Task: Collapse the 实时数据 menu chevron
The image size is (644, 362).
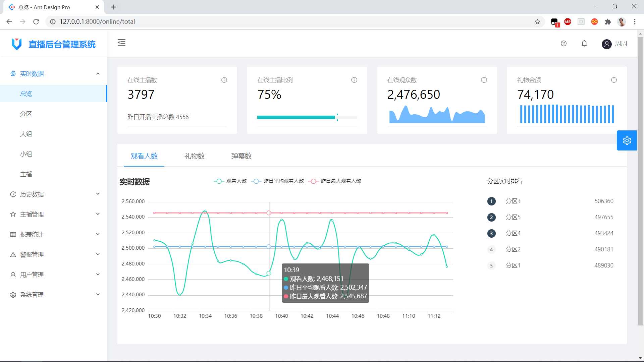Action: (x=98, y=74)
